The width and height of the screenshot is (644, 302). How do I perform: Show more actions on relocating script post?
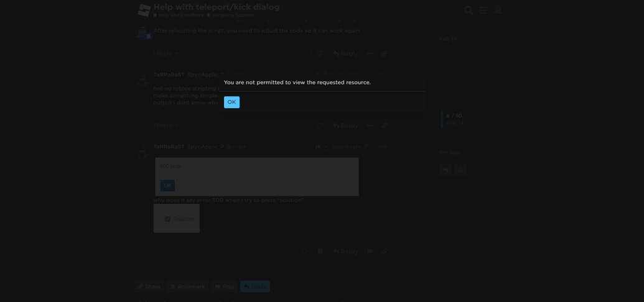[370, 53]
